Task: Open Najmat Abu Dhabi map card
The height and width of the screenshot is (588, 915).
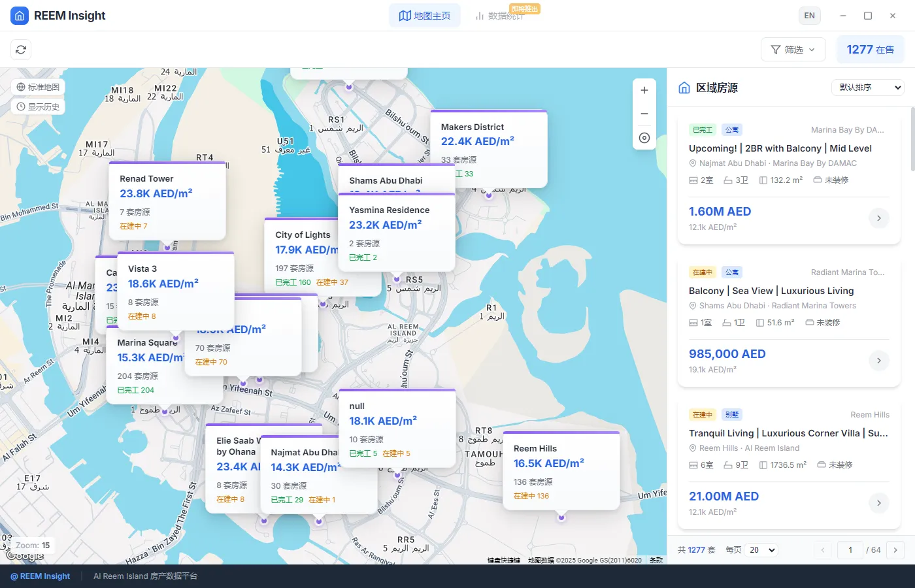Action: click(x=319, y=475)
